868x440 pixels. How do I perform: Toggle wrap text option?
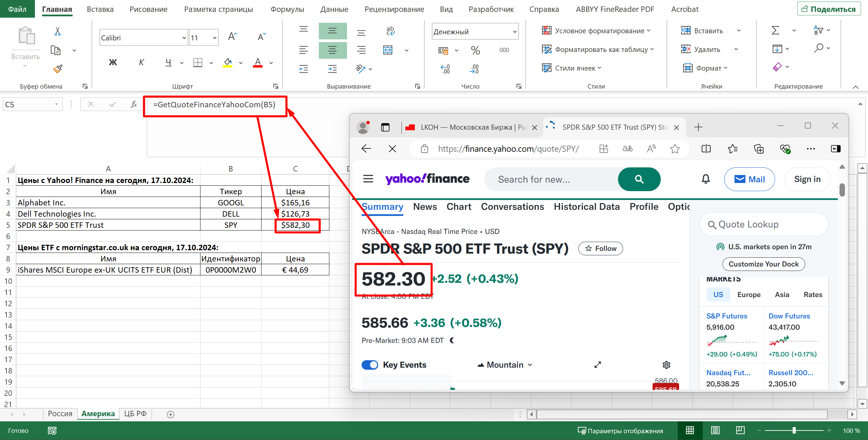click(390, 31)
